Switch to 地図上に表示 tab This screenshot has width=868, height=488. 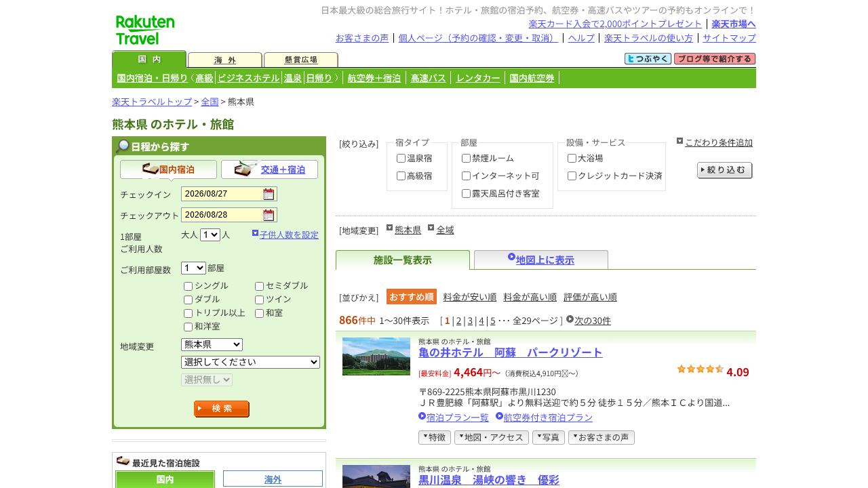(x=541, y=260)
